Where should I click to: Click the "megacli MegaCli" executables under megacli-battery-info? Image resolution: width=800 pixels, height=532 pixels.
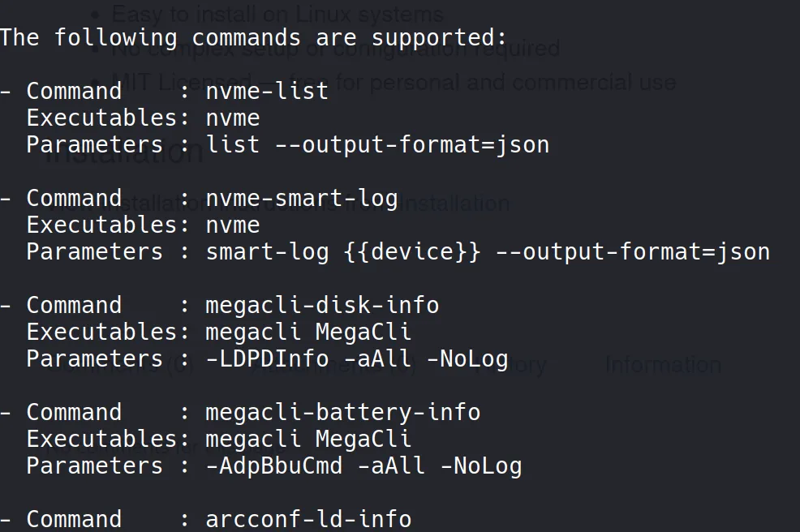pos(308,439)
